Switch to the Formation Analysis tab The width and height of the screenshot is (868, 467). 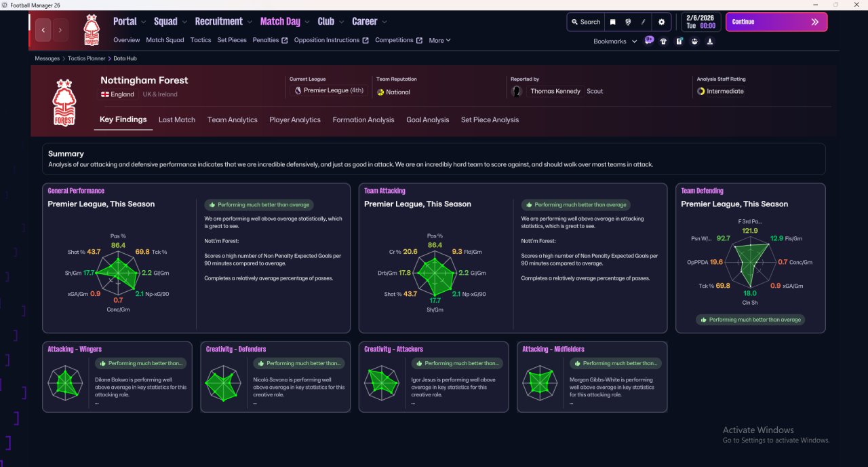[363, 119]
